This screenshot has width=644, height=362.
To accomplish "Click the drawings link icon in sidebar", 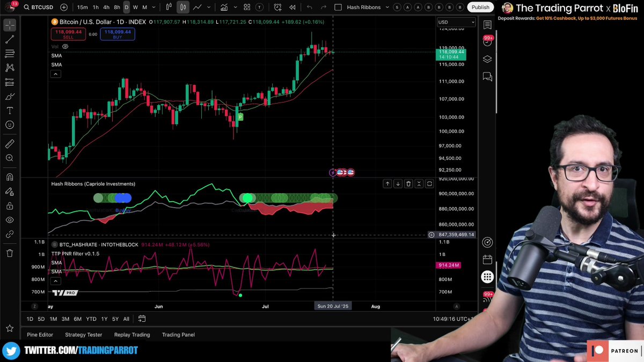I will click(x=10, y=234).
